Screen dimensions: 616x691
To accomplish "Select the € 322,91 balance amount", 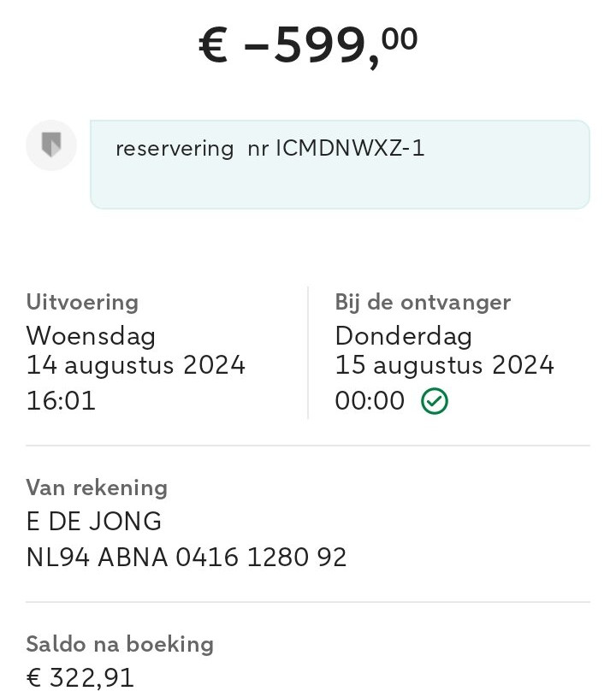I will pyautogui.click(x=80, y=677).
